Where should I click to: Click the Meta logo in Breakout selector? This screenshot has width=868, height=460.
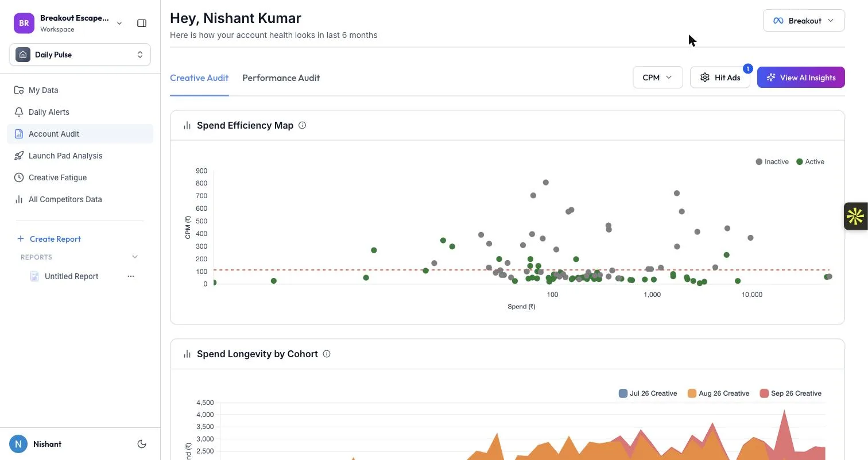[x=778, y=21]
